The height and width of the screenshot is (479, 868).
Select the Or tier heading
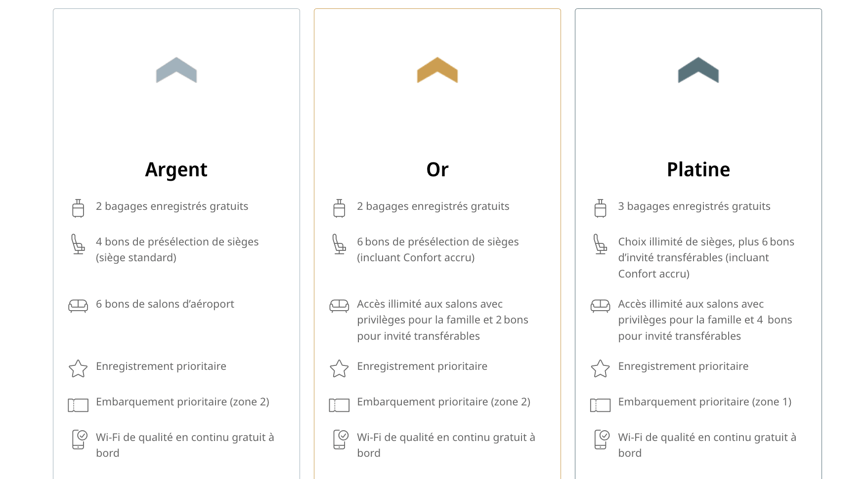coord(437,169)
